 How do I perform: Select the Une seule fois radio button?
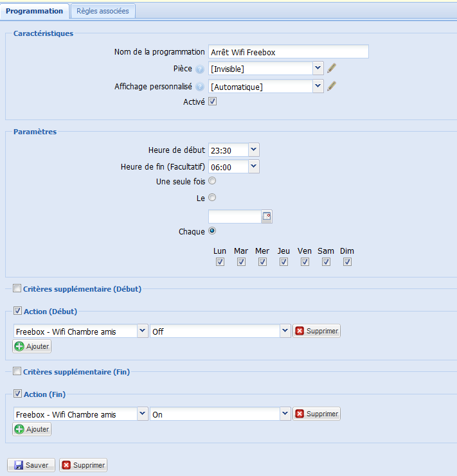click(212, 181)
